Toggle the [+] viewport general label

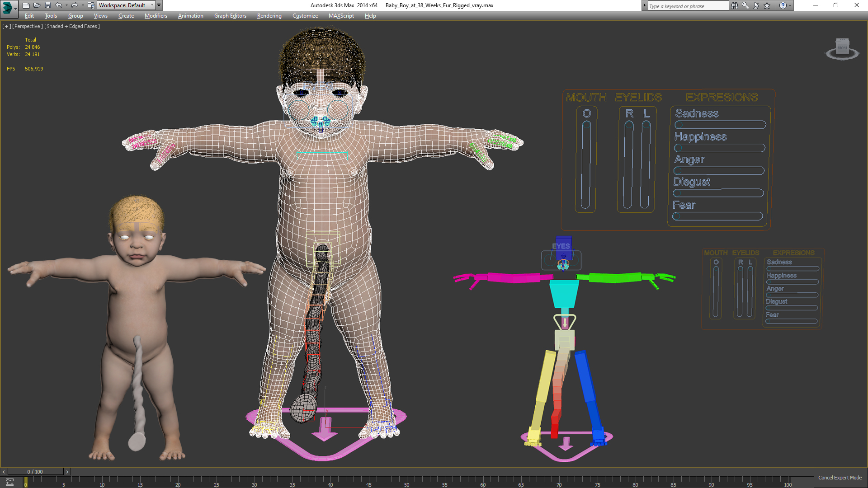click(6, 26)
